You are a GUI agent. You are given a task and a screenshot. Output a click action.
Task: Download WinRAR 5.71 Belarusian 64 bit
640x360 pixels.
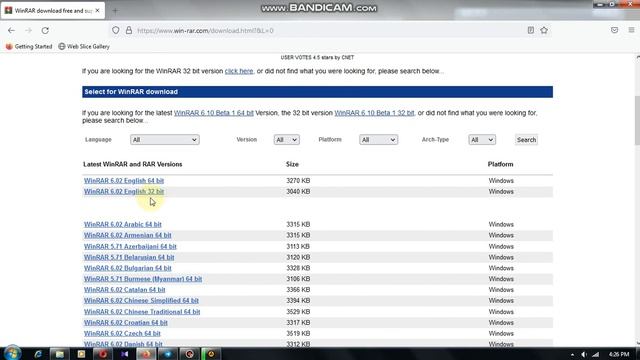[129, 257]
